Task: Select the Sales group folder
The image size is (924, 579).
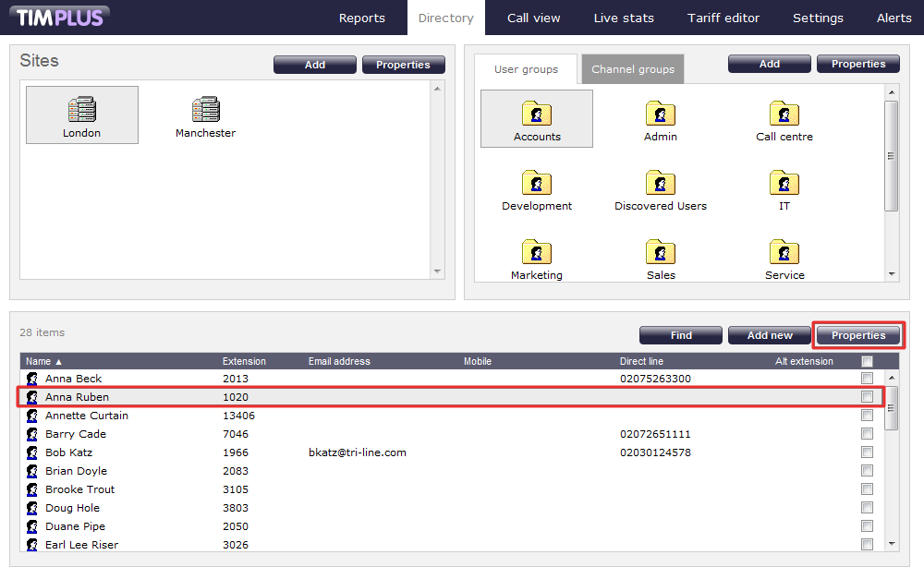Action: (661, 253)
